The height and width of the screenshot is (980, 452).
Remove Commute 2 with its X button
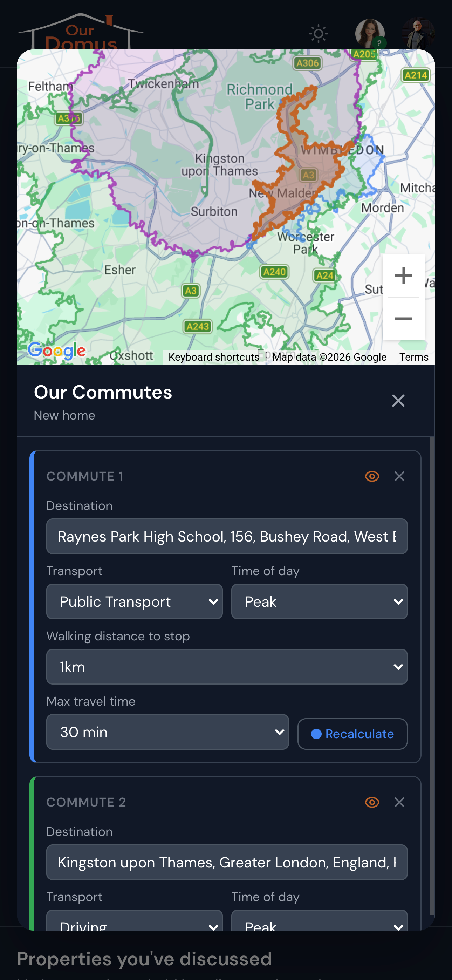tap(399, 803)
